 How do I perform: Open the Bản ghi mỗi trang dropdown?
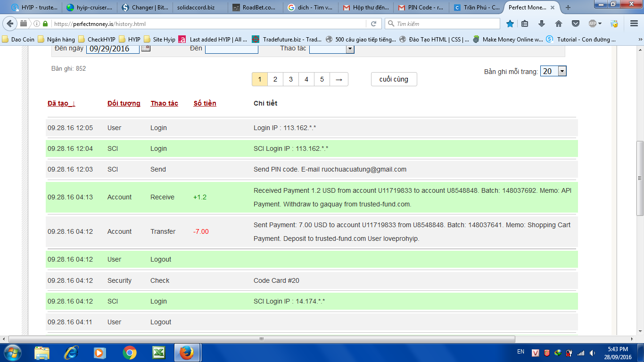click(x=553, y=71)
